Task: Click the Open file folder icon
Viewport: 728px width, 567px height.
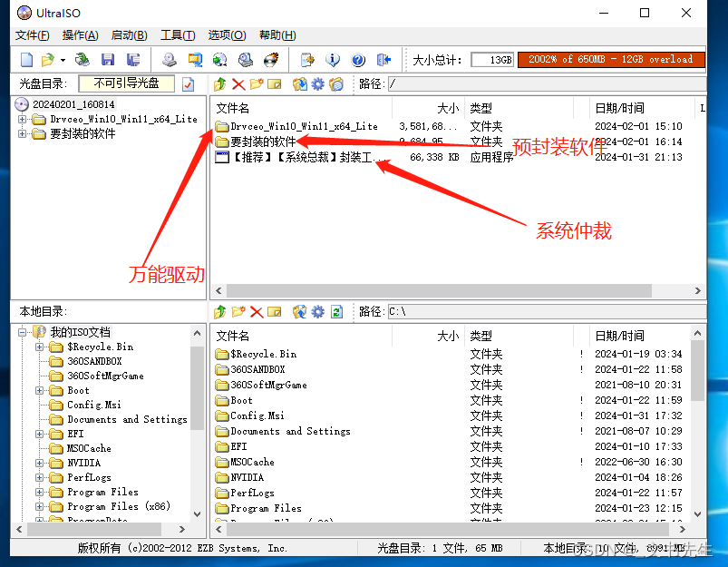Action: pos(47,60)
